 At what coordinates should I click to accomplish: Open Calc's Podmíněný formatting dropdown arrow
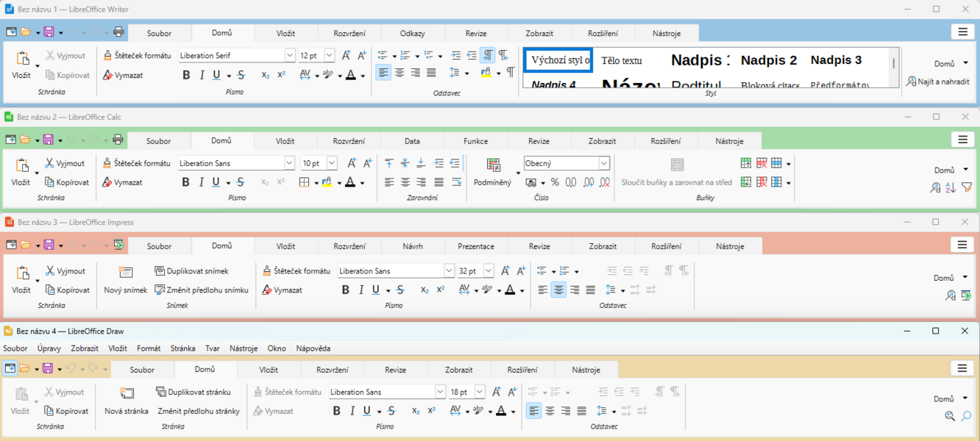click(x=518, y=173)
